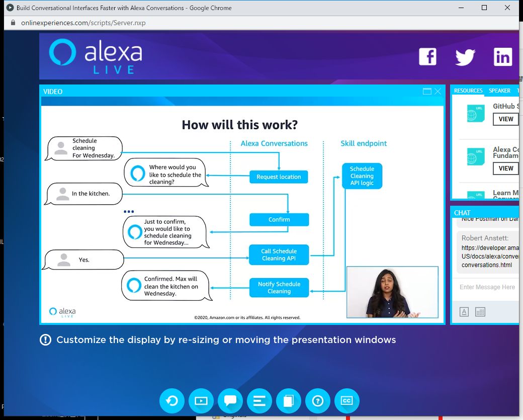This screenshot has height=420, width=523.
Task: Open the Alexa Live Facebook page icon
Action: (427, 56)
